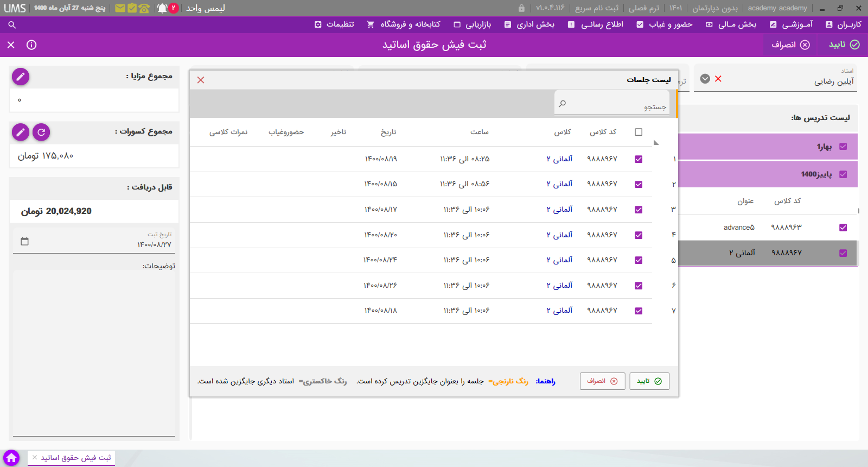Go to home with the purple house icon
The width and height of the screenshot is (868, 467).
[x=11, y=458]
